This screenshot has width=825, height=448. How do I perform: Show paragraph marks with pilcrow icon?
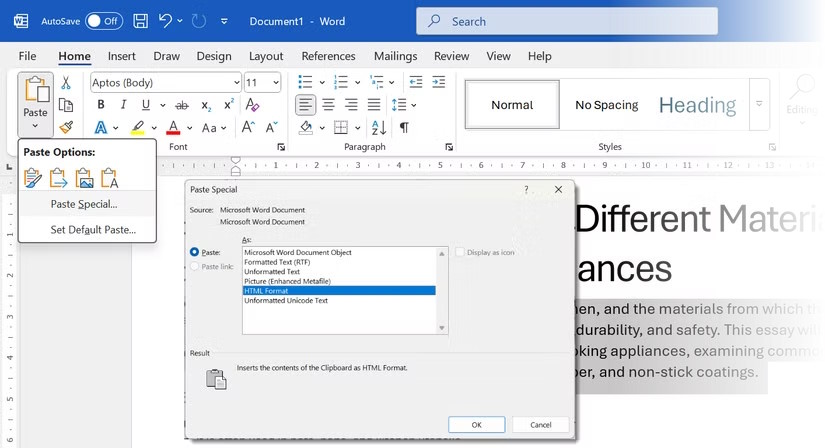[x=404, y=127]
